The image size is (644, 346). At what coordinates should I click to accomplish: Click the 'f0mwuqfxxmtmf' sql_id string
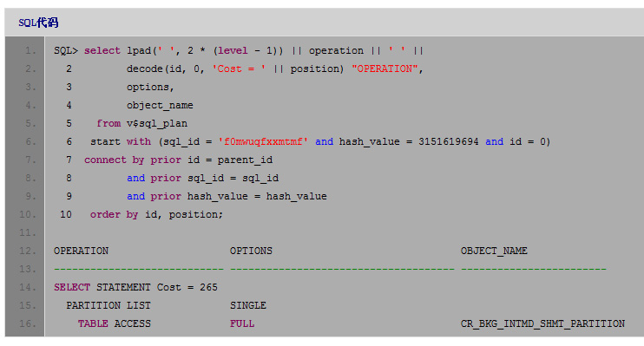pos(263,141)
